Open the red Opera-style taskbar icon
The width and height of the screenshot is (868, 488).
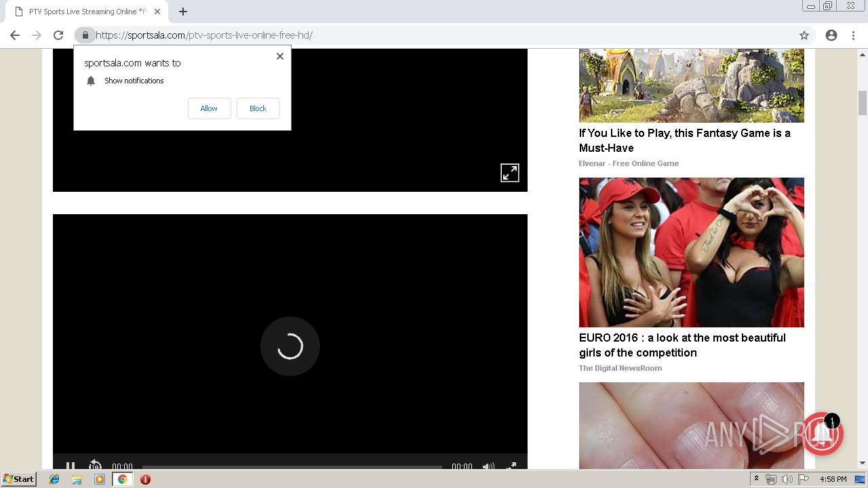pos(145,479)
